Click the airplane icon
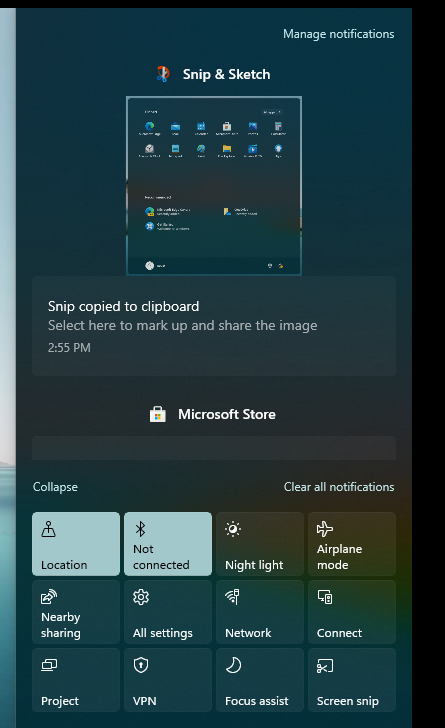 point(325,529)
